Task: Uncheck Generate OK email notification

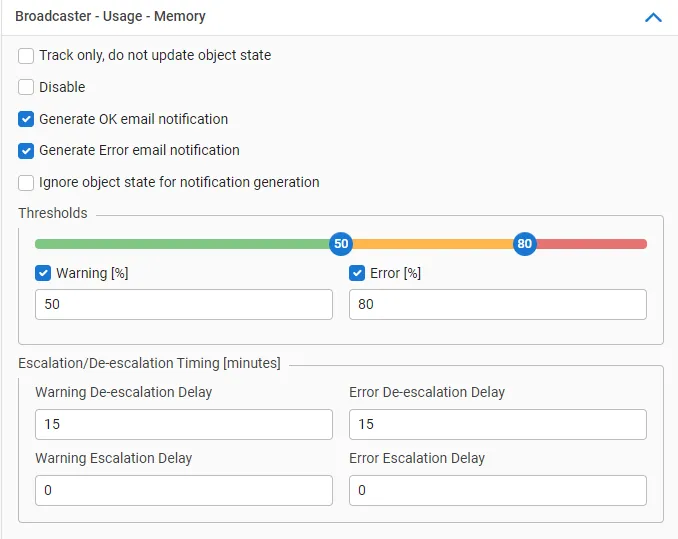Action: (26, 119)
